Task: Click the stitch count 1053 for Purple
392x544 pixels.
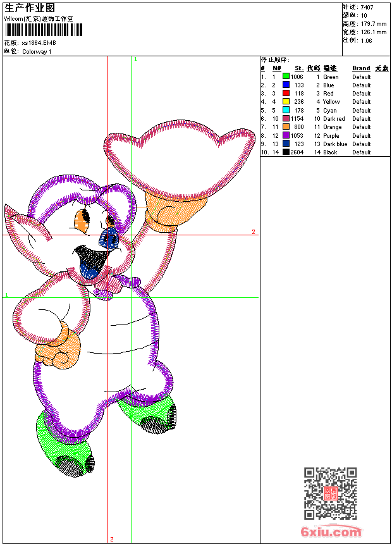Action: click(297, 136)
